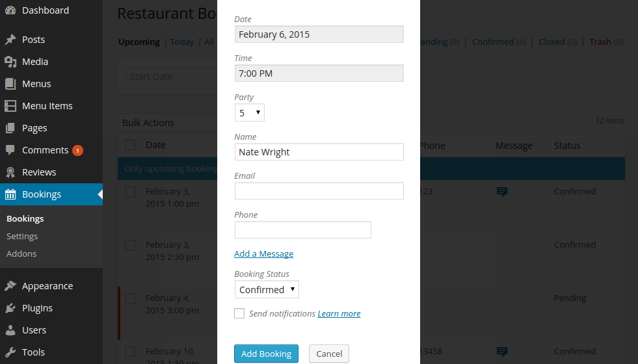This screenshot has height=364, width=638.
Task: Open the Bookings calendar icon
Action: pyautogui.click(x=10, y=194)
